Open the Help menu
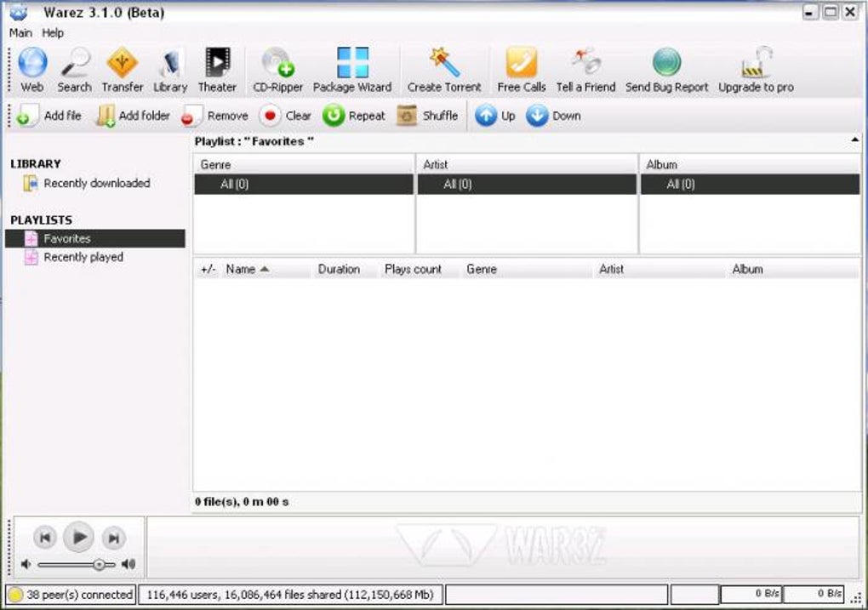The height and width of the screenshot is (610, 868). 53,33
